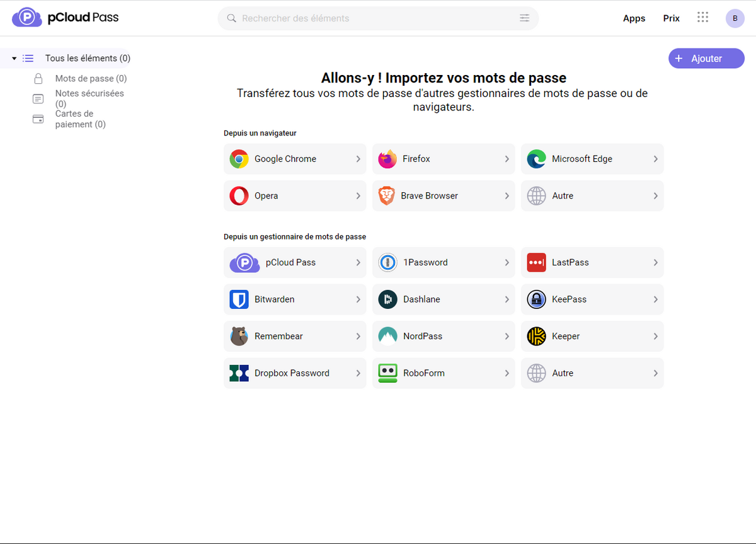Viewport: 756px width, 544px height.
Task: Click the Remembear bear icon
Action: [x=239, y=336]
